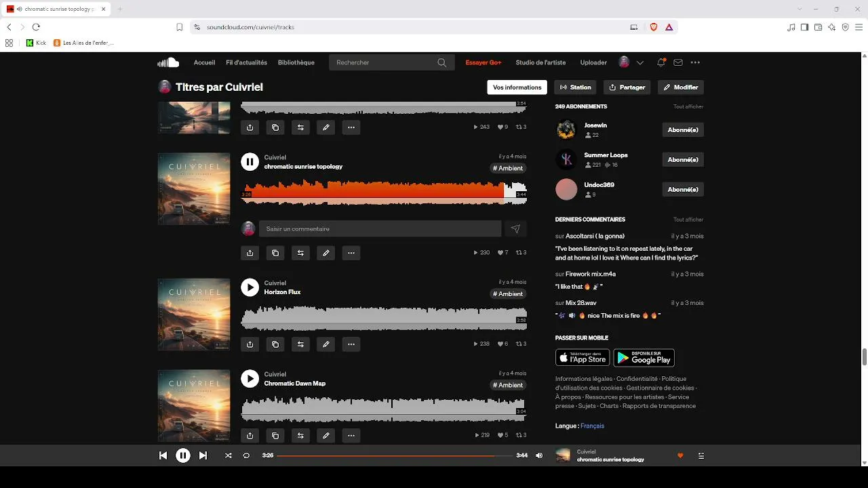The image size is (868, 488).
Task: Reload the page in the browser
Action: (x=36, y=27)
